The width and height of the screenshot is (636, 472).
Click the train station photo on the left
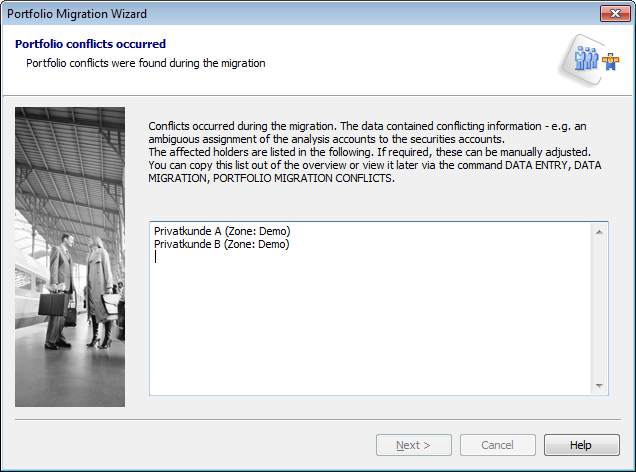tap(70, 257)
